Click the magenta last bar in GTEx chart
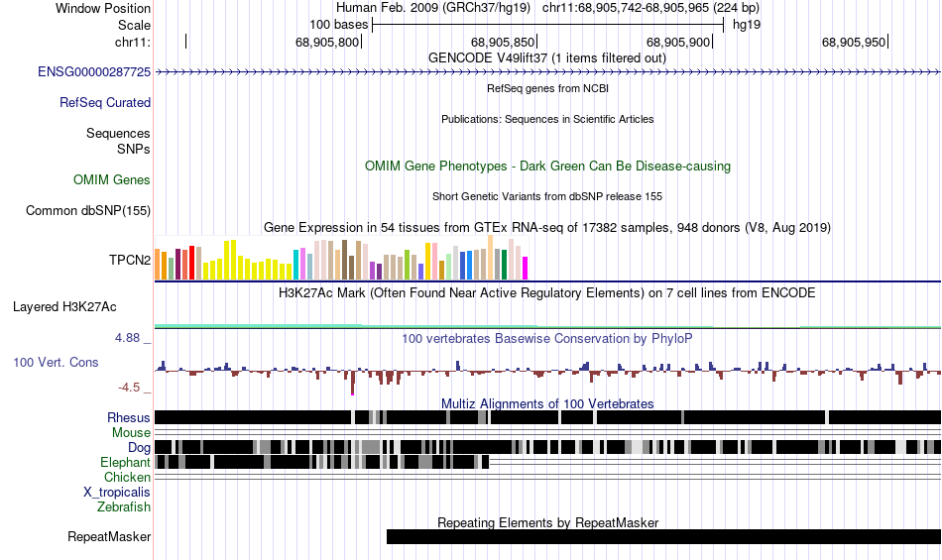 pos(526,269)
